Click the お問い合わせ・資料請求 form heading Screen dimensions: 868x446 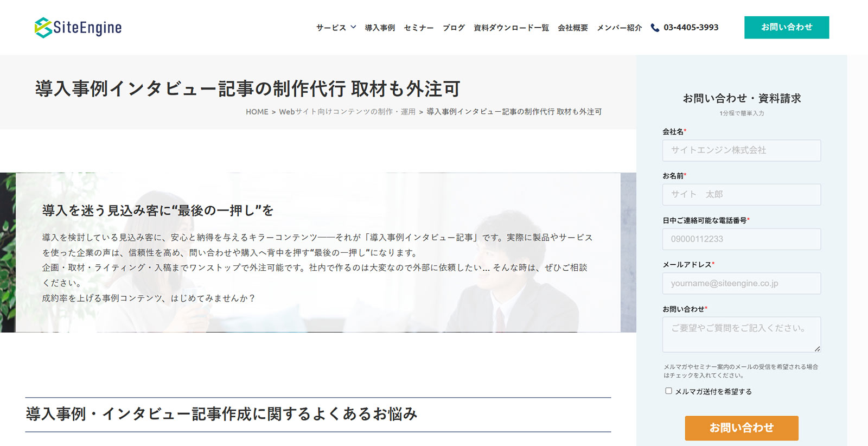742,98
